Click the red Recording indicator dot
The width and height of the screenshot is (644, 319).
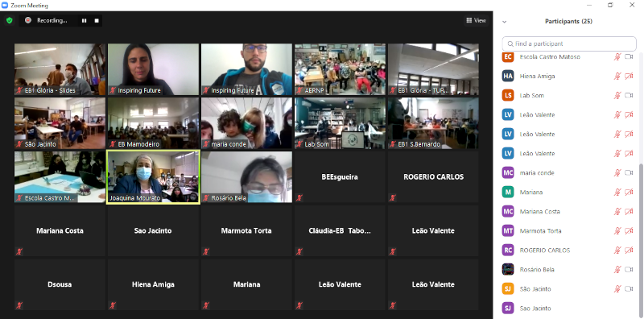(28, 20)
